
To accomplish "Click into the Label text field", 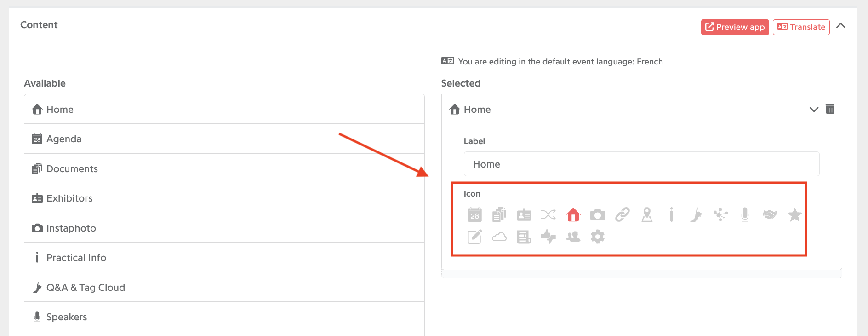I will click(641, 164).
